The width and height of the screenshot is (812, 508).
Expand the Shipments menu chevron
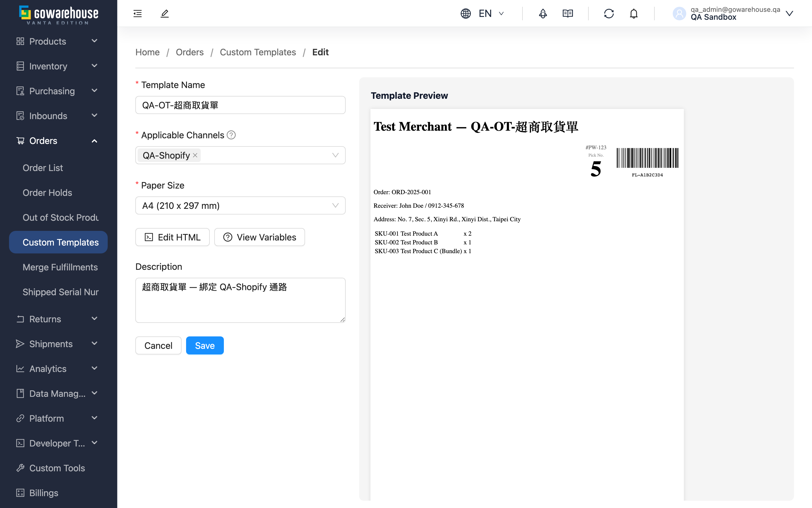point(95,343)
